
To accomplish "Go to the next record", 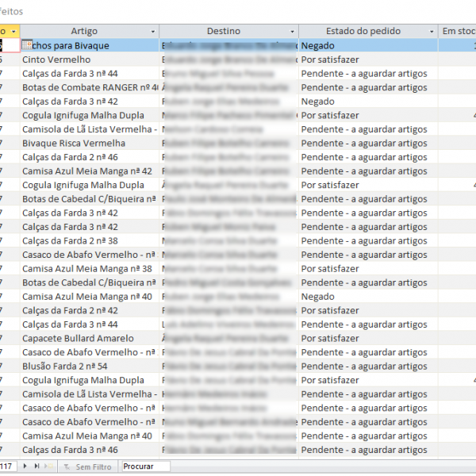I will click(x=26, y=467).
